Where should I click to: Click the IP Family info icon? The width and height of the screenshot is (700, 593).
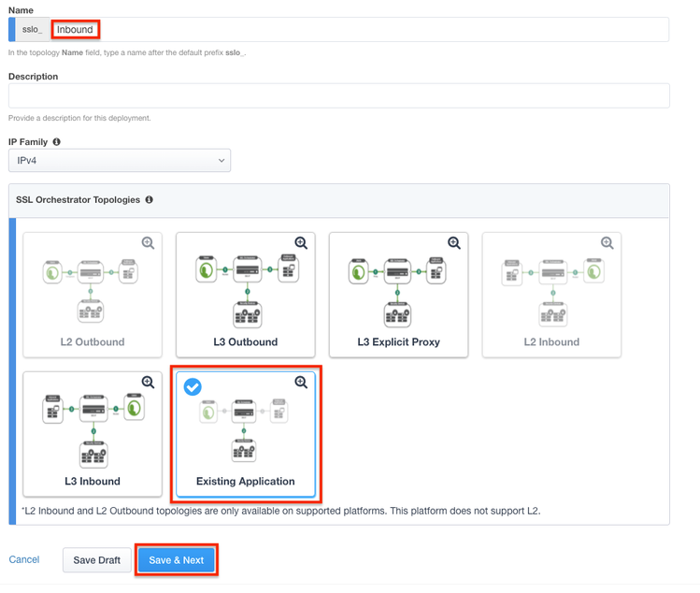pyautogui.click(x=57, y=142)
